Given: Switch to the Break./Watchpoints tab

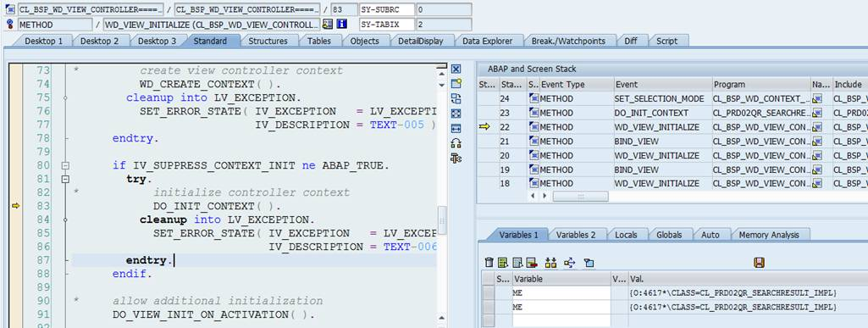Looking at the screenshot, I should tap(568, 41).
